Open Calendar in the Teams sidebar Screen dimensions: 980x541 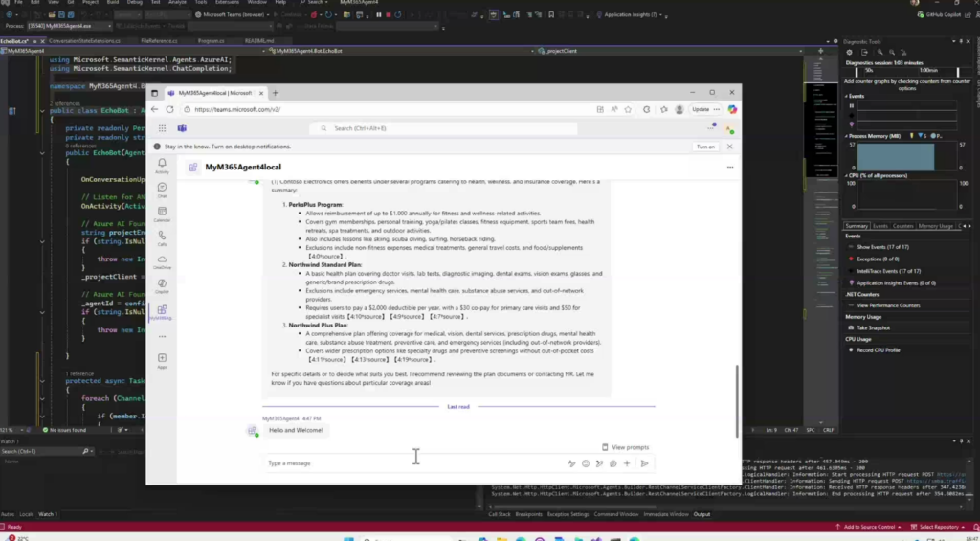(162, 214)
